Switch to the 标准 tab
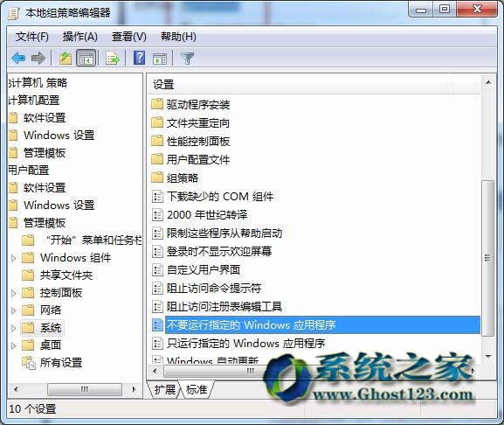504x425 pixels. click(x=197, y=390)
